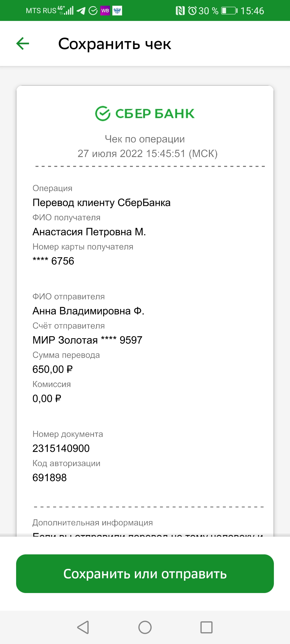The height and width of the screenshot is (644, 290).
Task: Tap recipient name Анастасия Петровна М.
Action: (89, 232)
